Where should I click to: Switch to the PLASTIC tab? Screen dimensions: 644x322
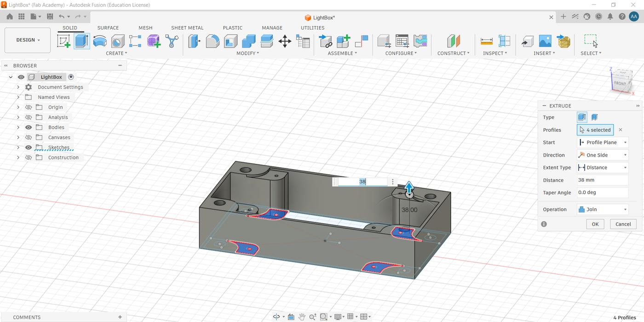coord(233,28)
